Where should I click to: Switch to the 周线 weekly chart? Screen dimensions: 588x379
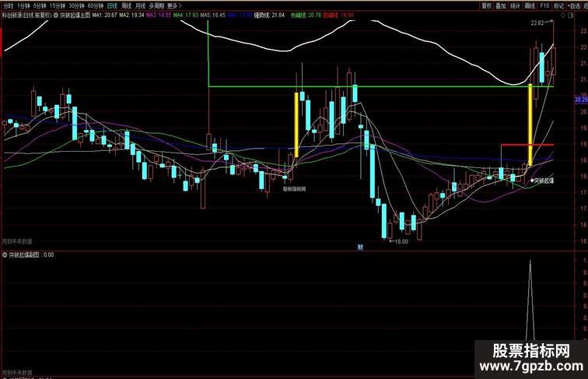click(x=126, y=5)
